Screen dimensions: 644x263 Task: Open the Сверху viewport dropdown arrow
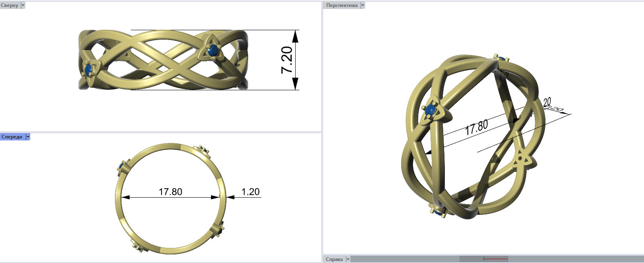(x=23, y=5)
